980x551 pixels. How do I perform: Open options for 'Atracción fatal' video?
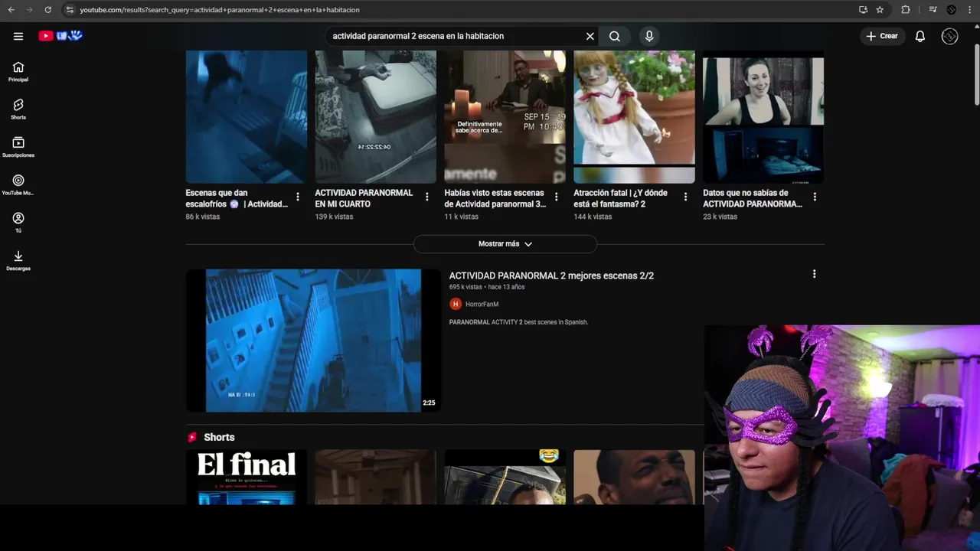pyautogui.click(x=686, y=197)
